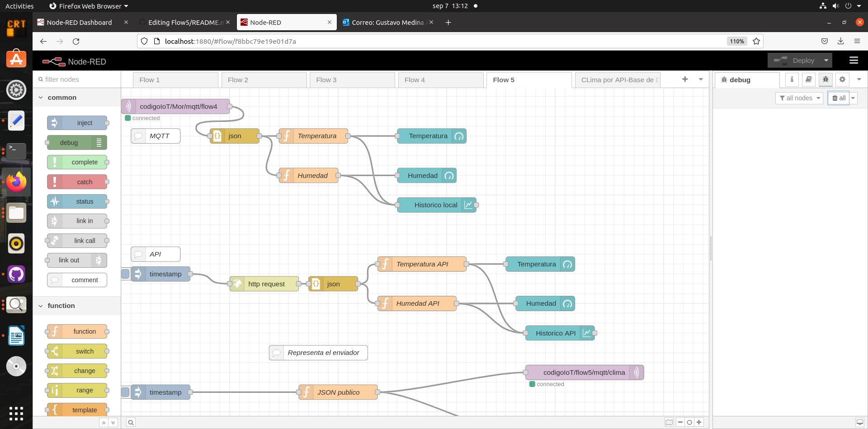Select the Representa el enviador comment
Screen dimensions: 868x429
pos(318,353)
